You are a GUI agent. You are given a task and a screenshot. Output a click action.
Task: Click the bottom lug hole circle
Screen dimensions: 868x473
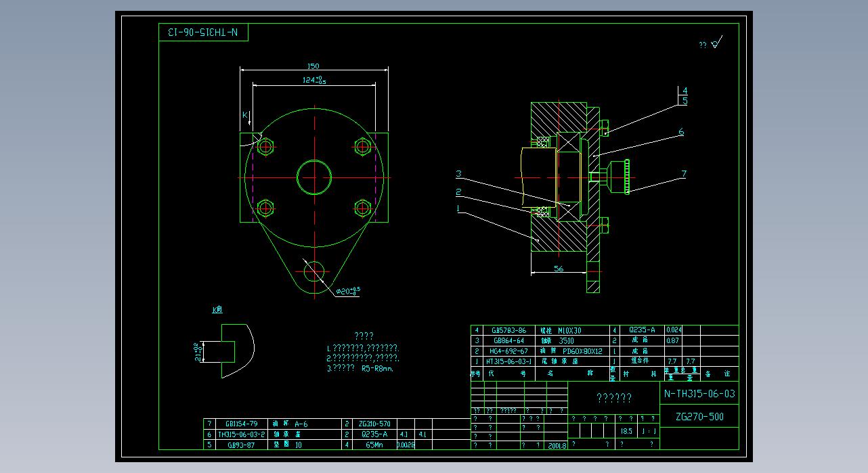pos(313,272)
